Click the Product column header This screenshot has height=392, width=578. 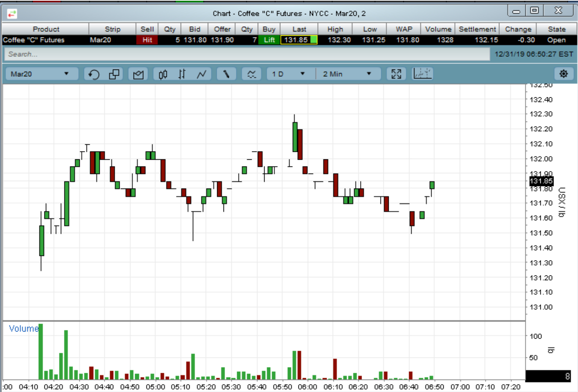pos(46,29)
